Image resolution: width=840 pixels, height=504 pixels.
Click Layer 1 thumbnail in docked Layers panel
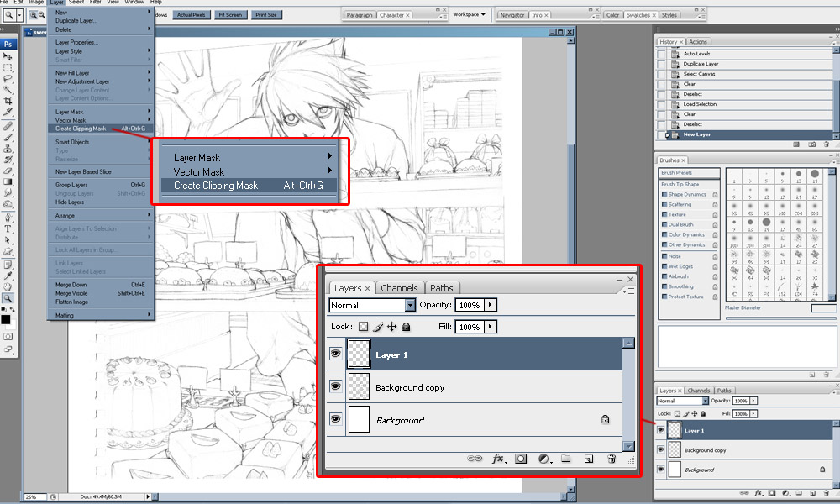tap(675, 430)
